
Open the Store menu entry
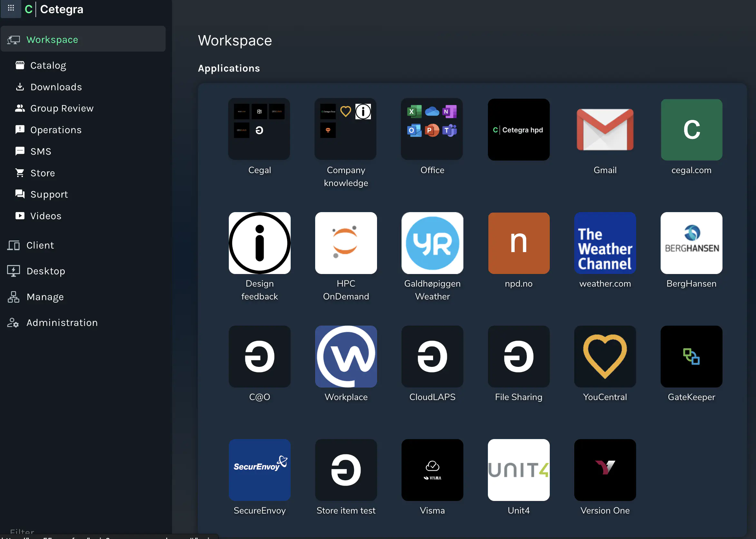coord(35,173)
